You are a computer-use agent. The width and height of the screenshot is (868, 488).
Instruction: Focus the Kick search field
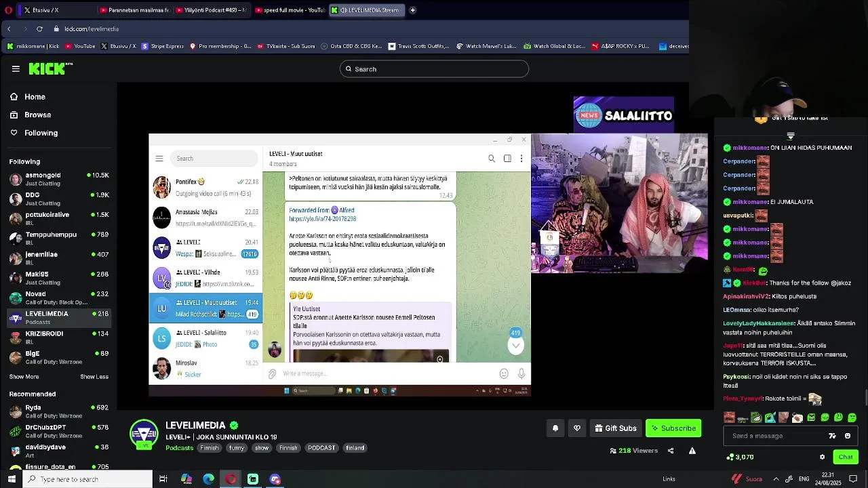[434, 69]
